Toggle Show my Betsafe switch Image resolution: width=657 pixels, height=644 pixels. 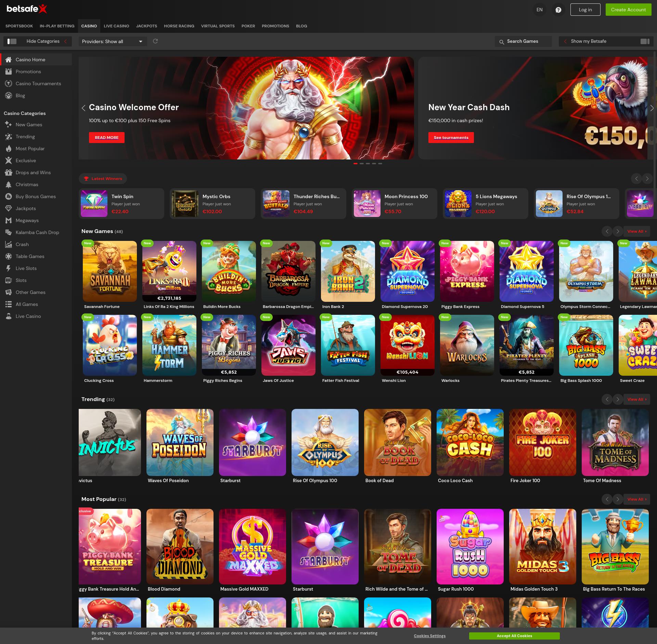point(645,41)
